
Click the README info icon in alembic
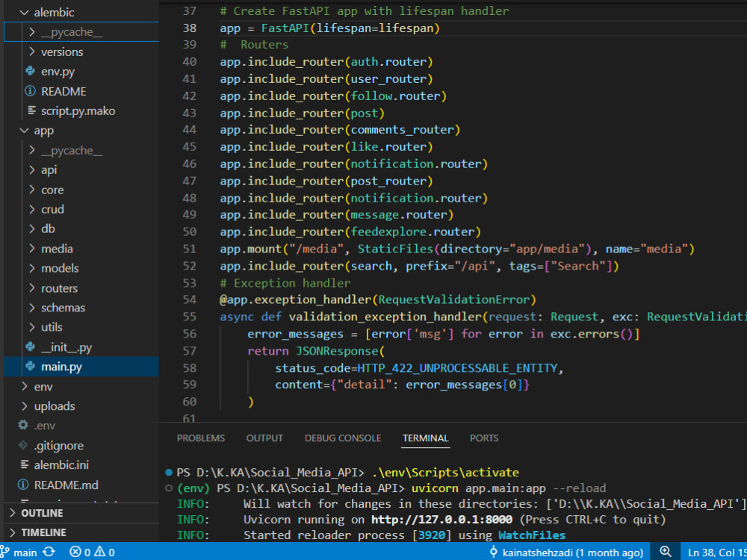[31, 91]
